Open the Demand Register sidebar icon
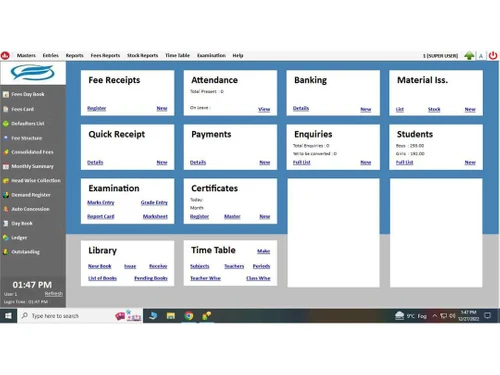Viewport: 500px width, 375px height. (x=6, y=195)
